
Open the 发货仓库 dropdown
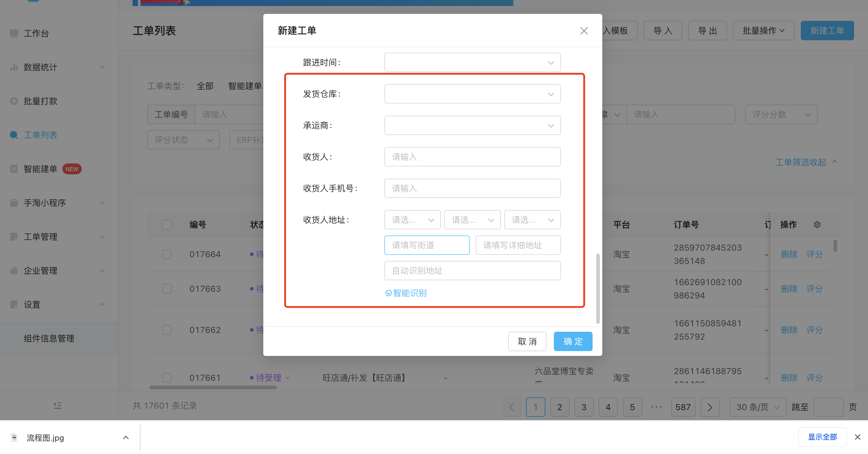click(472, 94)
